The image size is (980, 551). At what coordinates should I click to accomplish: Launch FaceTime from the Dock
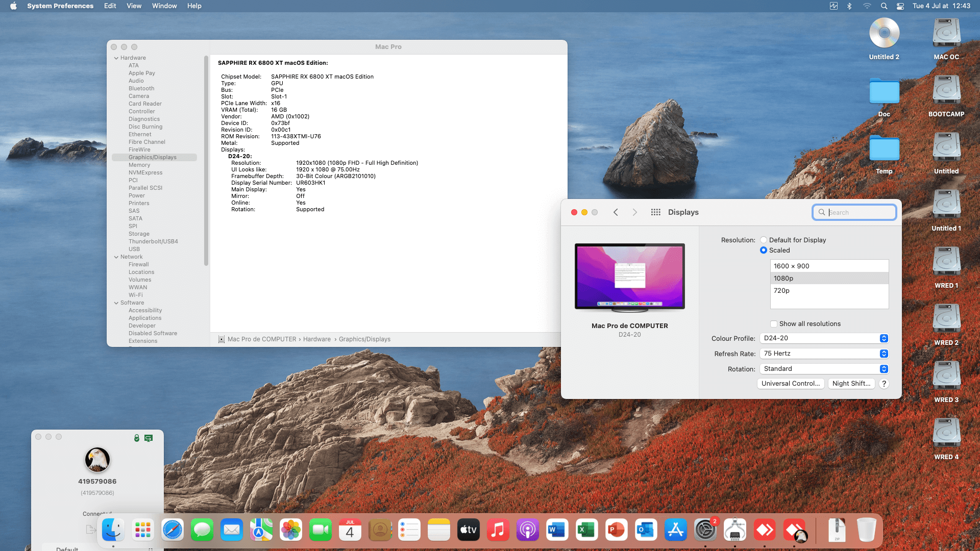320,530
